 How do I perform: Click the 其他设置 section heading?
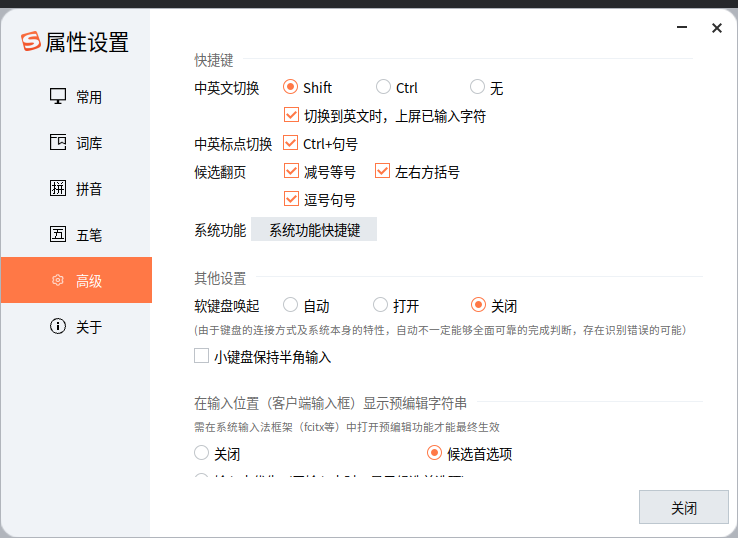pyautogui.click(x=220, y=278)
